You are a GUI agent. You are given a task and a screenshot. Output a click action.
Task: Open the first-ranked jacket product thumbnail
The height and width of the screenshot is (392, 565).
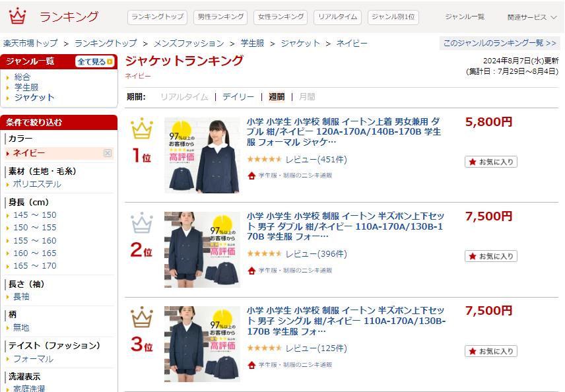[202, 155]
